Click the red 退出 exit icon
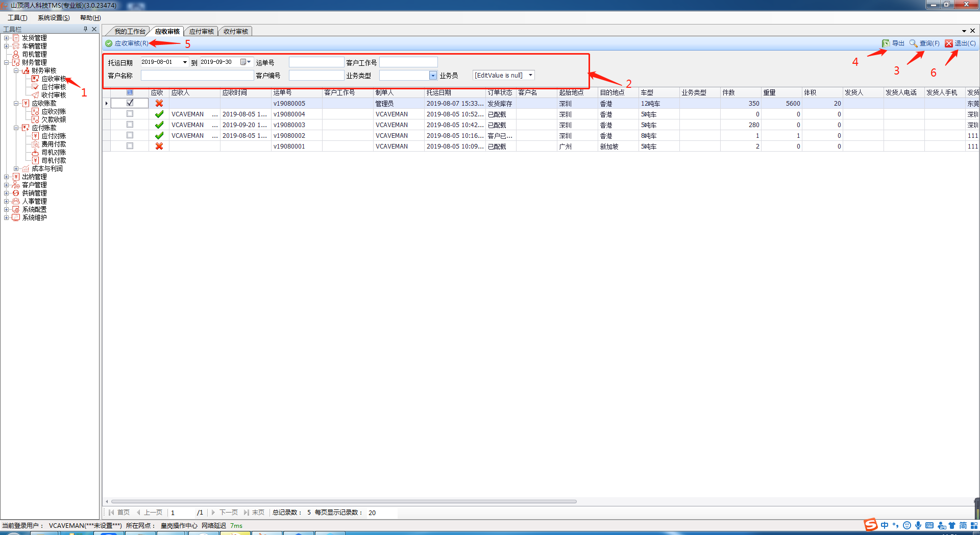This screenshot has height=535, width=980. 949,43
